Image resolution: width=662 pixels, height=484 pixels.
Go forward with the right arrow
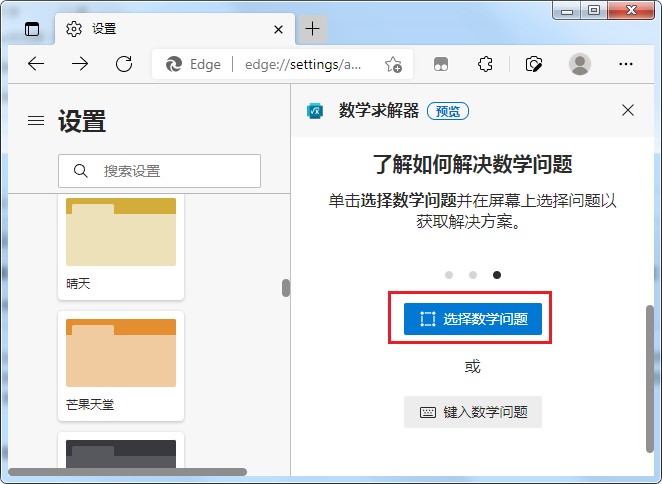pos(80,64)
